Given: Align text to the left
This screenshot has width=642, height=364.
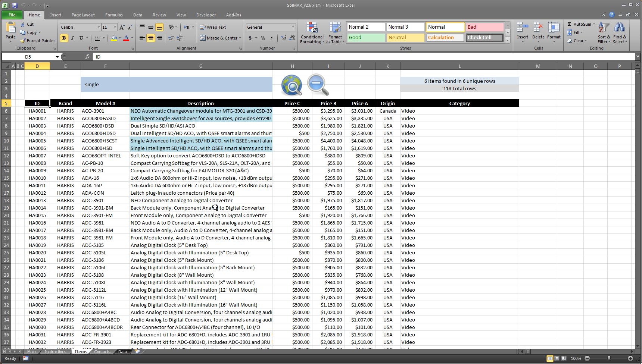Looking at the screenshot, I should click(x=142, y=38).
